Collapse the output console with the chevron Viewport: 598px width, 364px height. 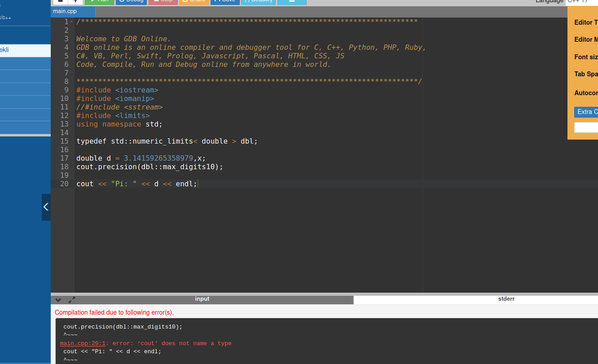[58, 300]
